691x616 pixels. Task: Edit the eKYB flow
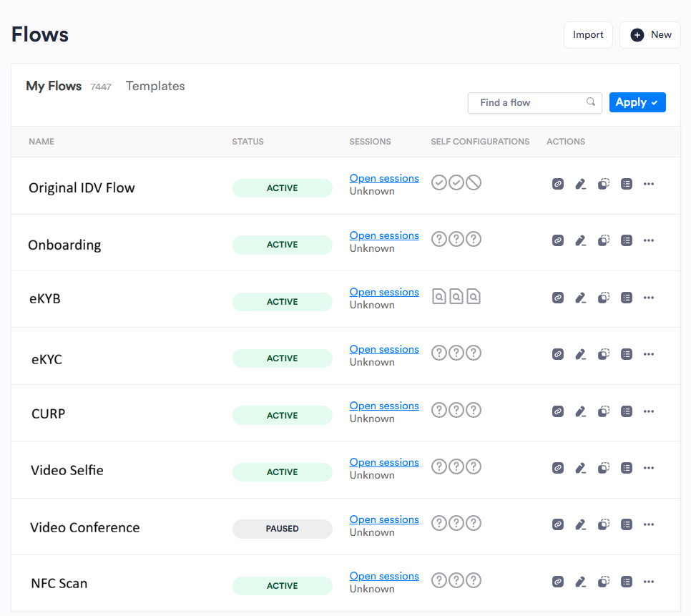coord(581,298)
